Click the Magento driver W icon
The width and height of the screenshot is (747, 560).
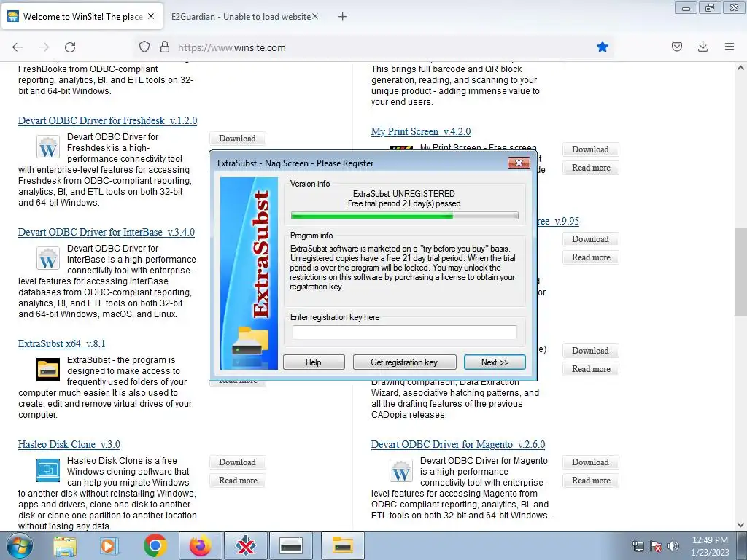pyautogui.click(x=401, y=470)
